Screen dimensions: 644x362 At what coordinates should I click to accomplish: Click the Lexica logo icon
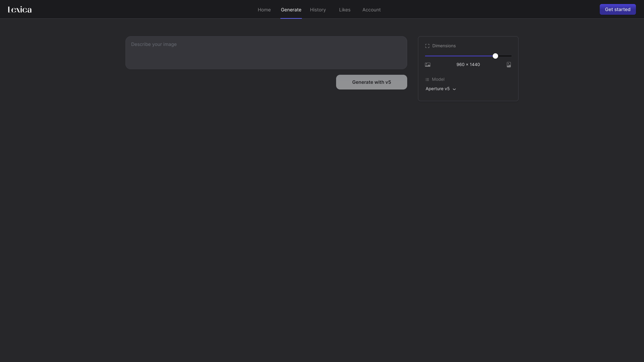point(19,9)
